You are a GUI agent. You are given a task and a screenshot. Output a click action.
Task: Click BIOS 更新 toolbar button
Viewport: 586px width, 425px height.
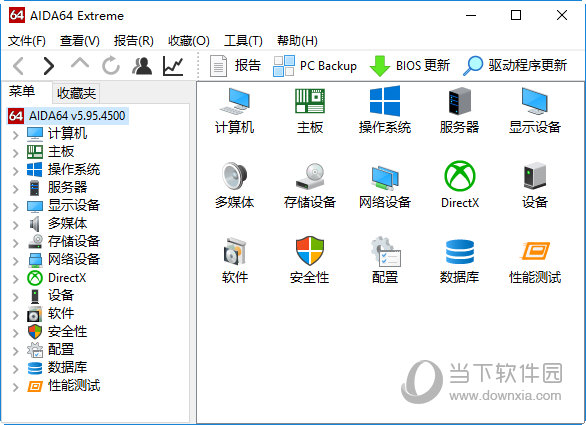pos(410,66)
